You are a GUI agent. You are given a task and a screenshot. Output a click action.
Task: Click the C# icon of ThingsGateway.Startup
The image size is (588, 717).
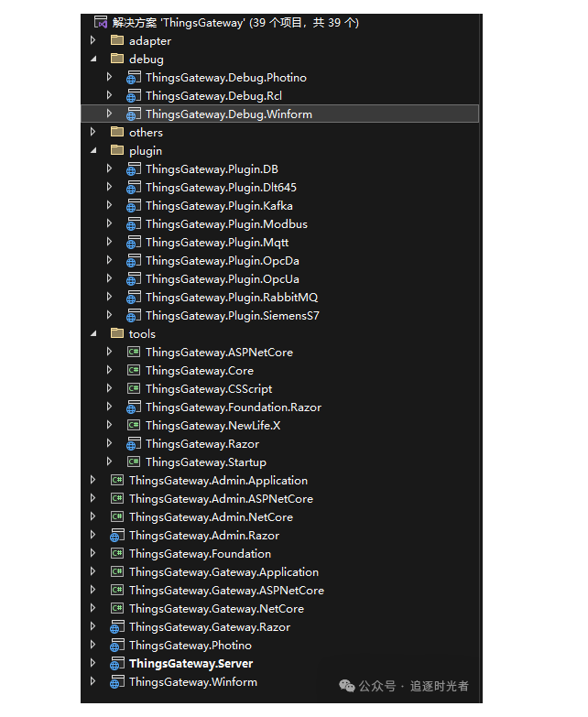point(134,462)
